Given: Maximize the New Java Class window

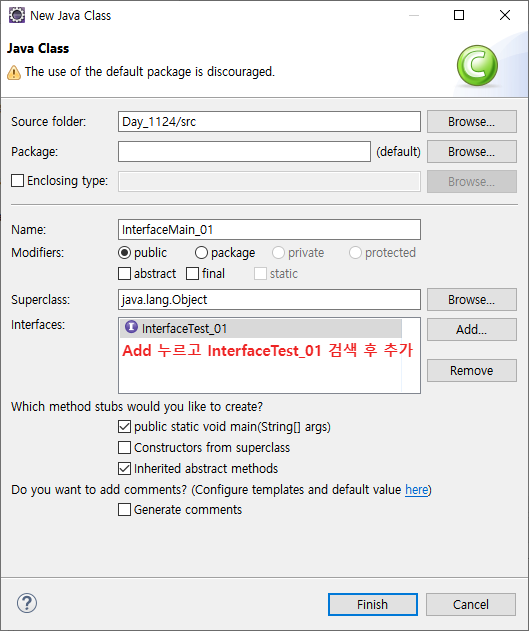Looking at the screenshot, I should tap(459, 15).
